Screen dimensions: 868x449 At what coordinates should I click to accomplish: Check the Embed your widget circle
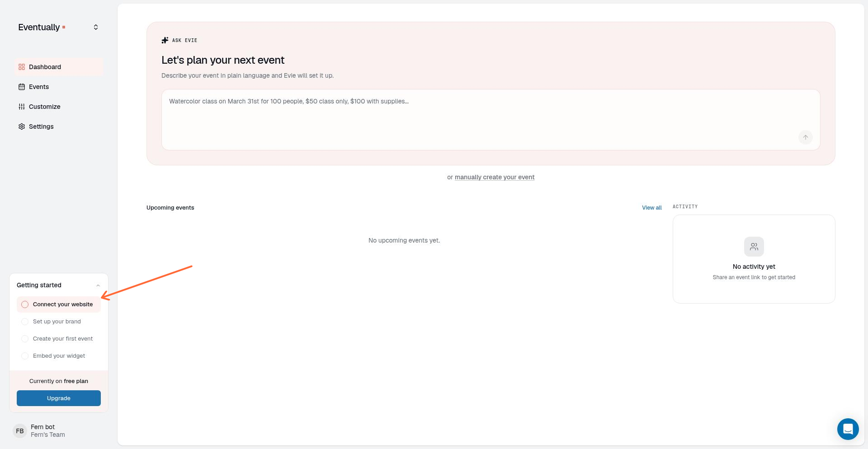coord(25,356)
